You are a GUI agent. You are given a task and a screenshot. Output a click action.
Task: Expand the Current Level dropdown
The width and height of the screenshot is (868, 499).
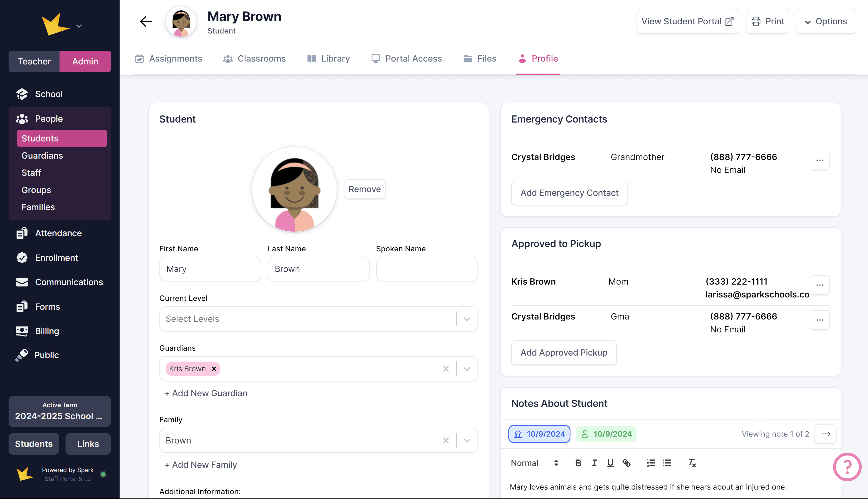tap(467, 319)
